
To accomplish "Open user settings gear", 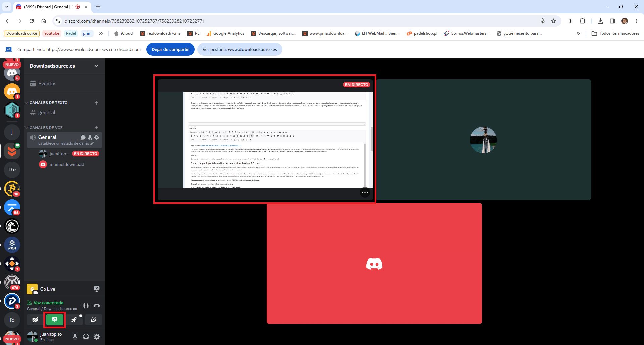I will click(x=97, y=337).
